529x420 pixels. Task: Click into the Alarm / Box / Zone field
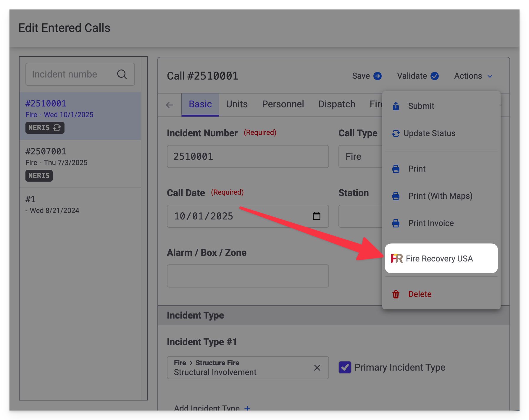click(x=248, y=276)
